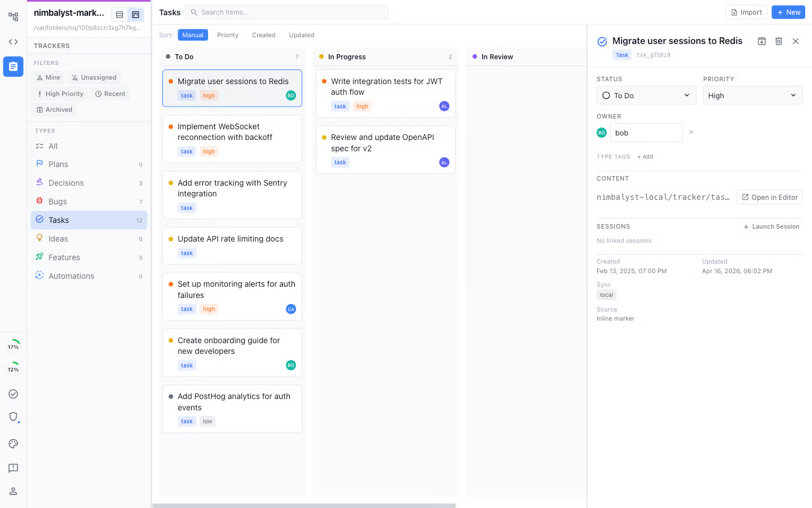Screen dimensions: 812x508
Task: Close the task detail panel
Action: coord(796,41)
